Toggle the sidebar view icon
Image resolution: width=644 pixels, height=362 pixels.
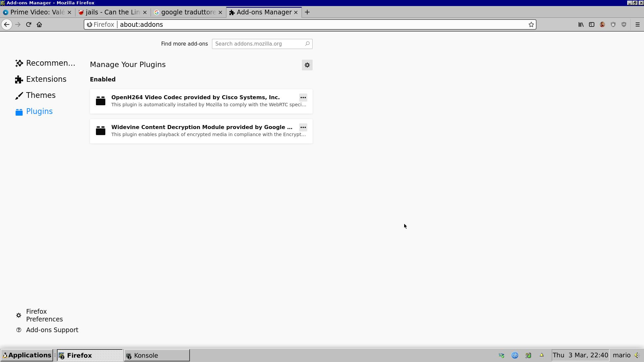click(x=592, y=24)
